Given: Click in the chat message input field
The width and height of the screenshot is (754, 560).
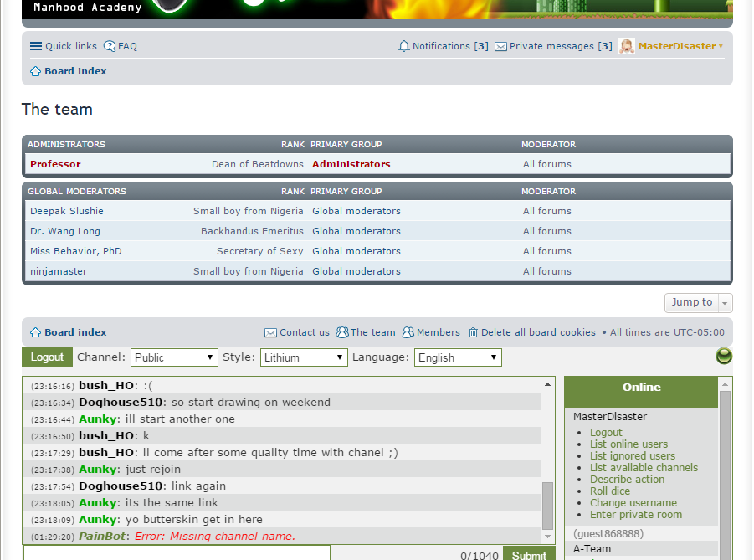Looking at the screenshot, I should pyautogui.click(x=177, y=553).
